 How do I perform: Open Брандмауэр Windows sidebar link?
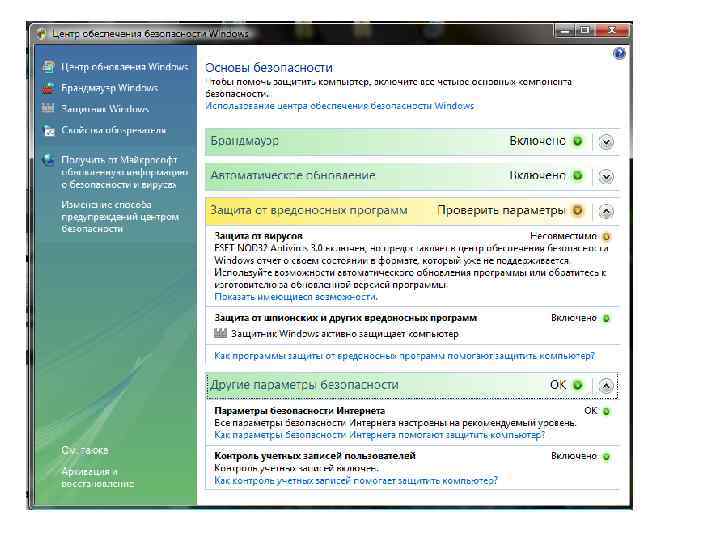(110, 88)
